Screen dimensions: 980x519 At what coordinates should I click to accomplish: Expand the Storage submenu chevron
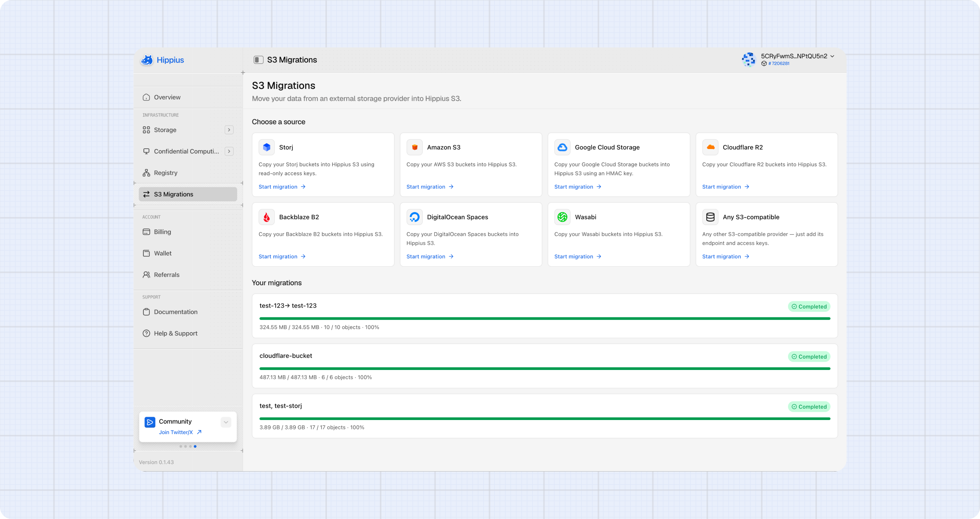pyautogui.click(x=229, y=130)
